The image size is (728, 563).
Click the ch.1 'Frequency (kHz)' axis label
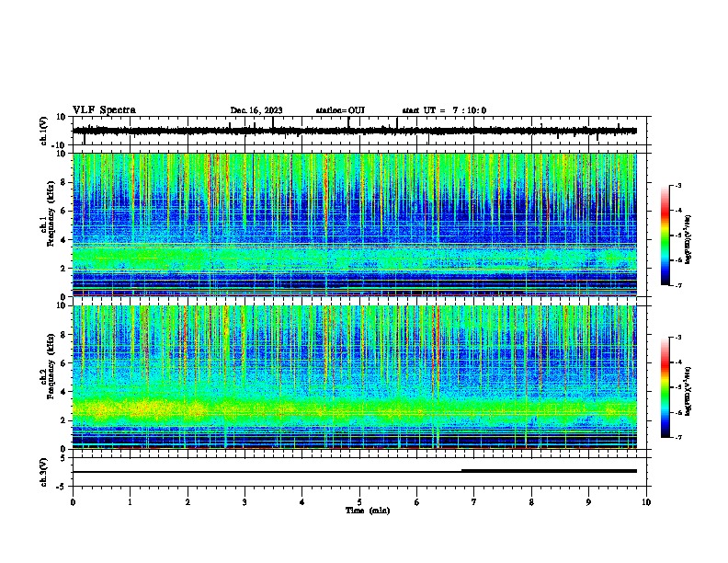[x=51, y=213]
